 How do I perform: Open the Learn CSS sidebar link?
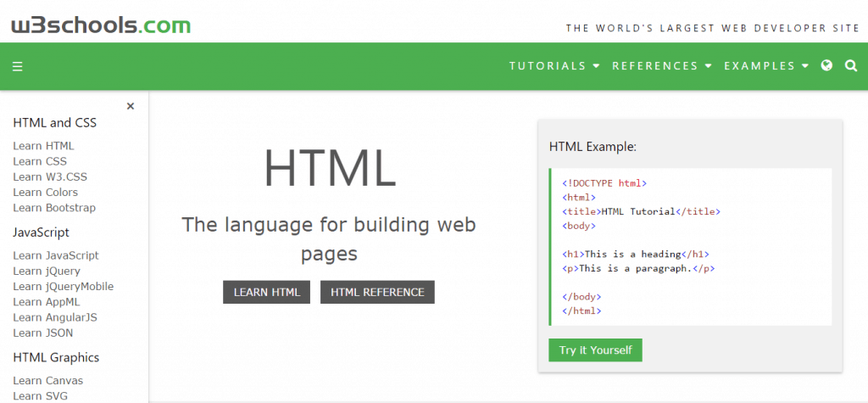40,161
